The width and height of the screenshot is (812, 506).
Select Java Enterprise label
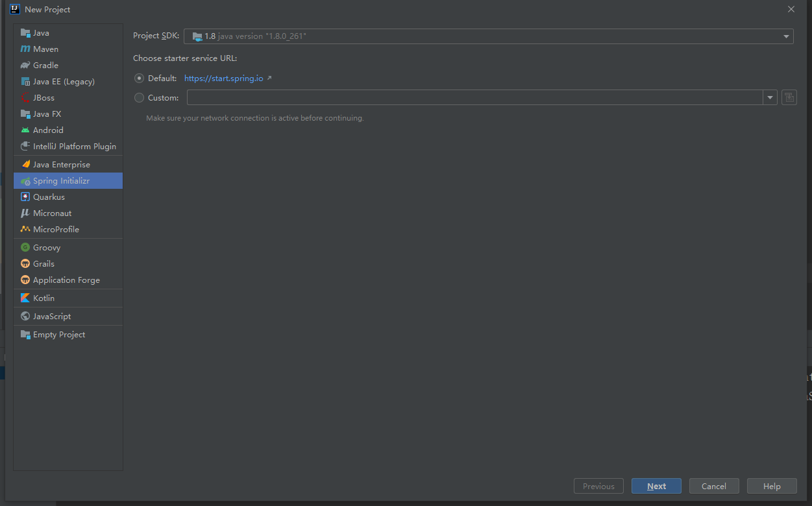pyautogui.click(x=62, y=165)
